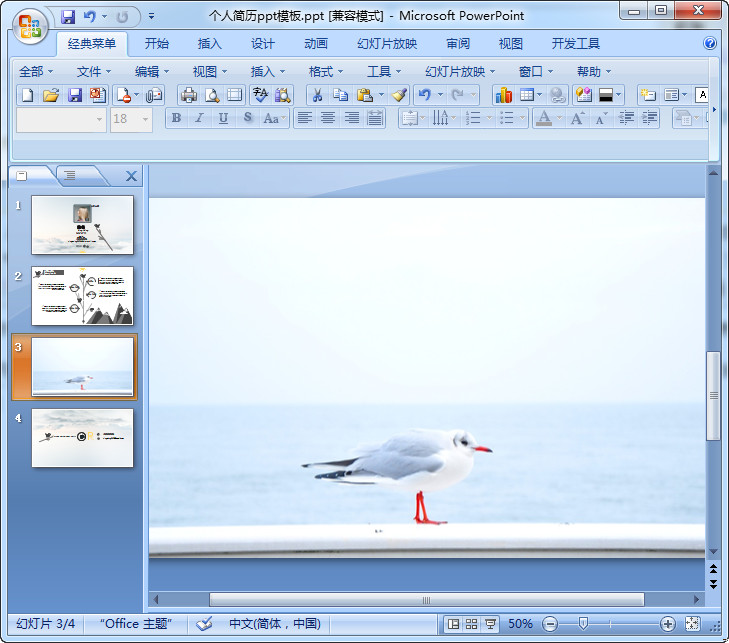729x643 pixels.
Task: Start slide show from status bar
Action: (x=490, y=624)
